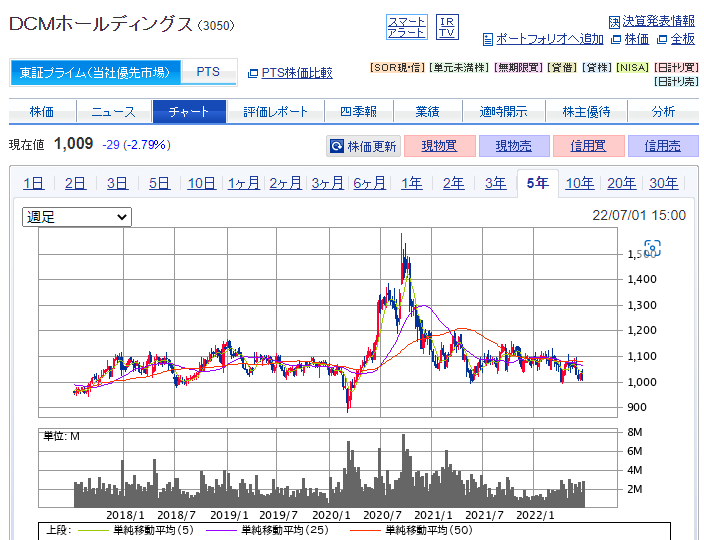Select the 10年 chart period

[580, 183]
